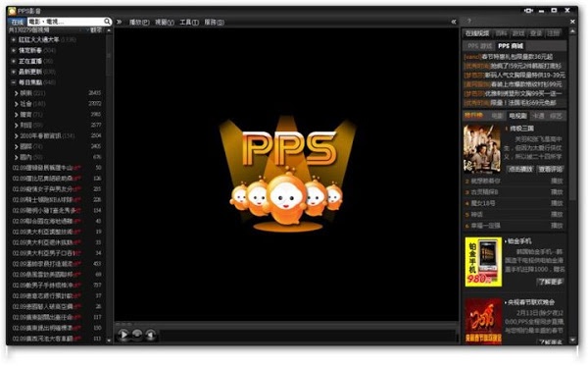Viewport: 588px width, 366px height.
Task: Switch to the 百科 tab
Action: 502,33
